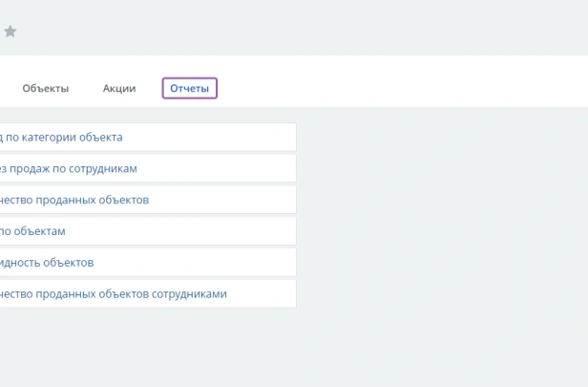Click the purple-outlined Отчеты tab
The width and height of the screenshot is (588, 387).
pos(189,89)
